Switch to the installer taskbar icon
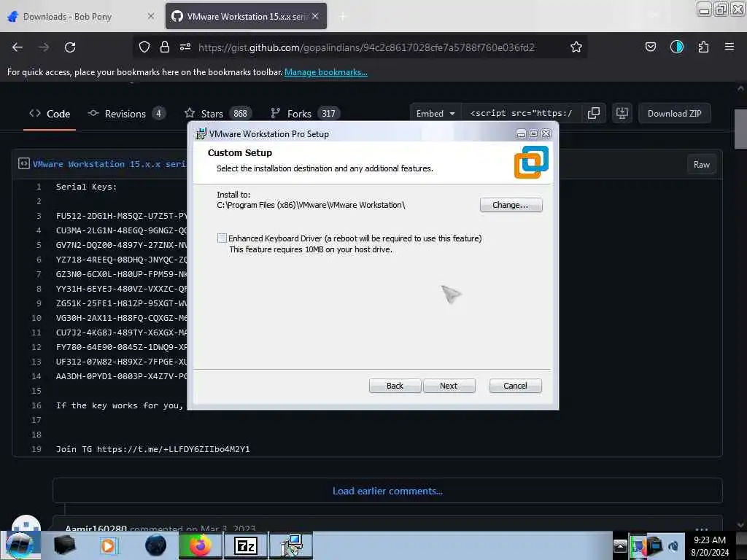The height and width of the screenshot is (560, 747). pyautogui.click(x=291, y=545)
